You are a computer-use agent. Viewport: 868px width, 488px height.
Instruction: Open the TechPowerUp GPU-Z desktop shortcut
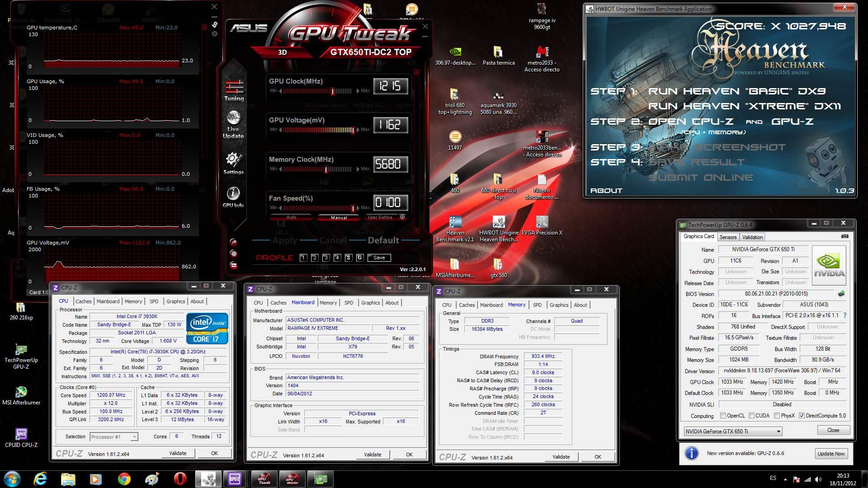[x=21, y=357]
